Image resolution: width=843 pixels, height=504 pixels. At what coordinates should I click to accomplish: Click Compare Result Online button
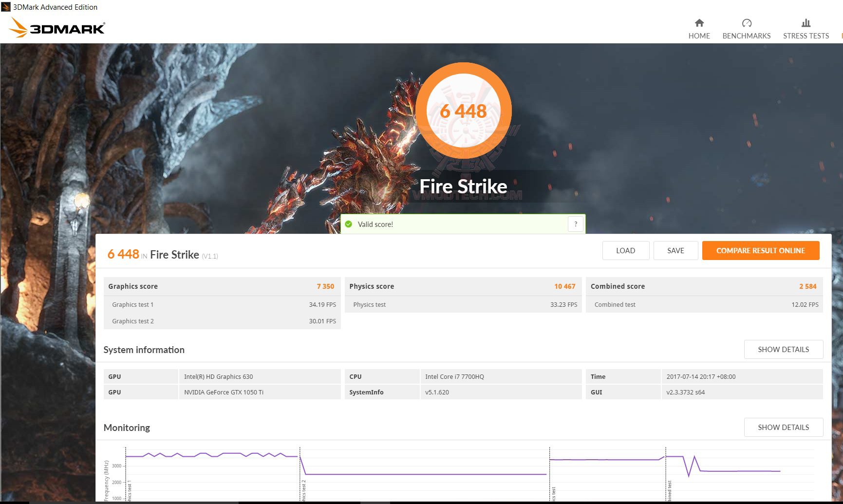click(760, 250)
